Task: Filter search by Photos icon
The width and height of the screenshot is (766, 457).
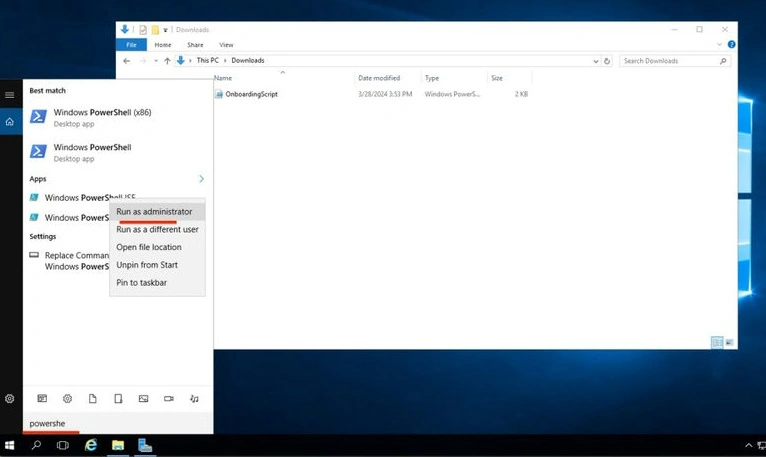Action: [143, 399]
